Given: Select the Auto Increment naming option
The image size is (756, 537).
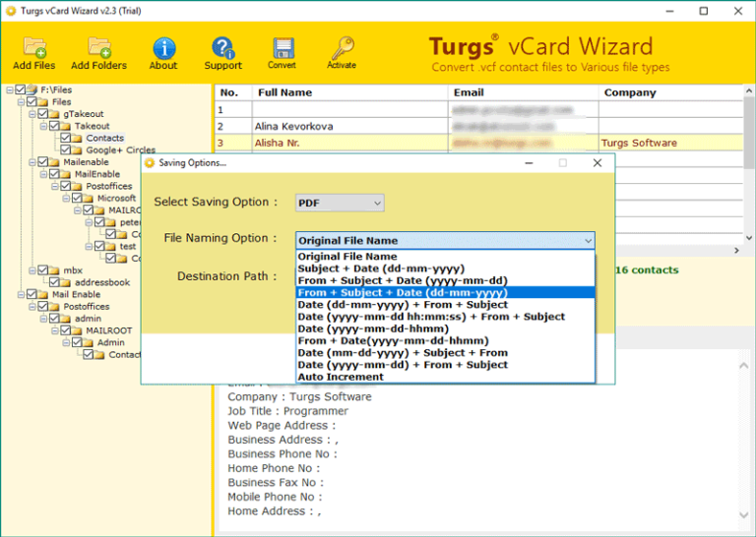Looking at the screenshot, I should click(446, 377).
